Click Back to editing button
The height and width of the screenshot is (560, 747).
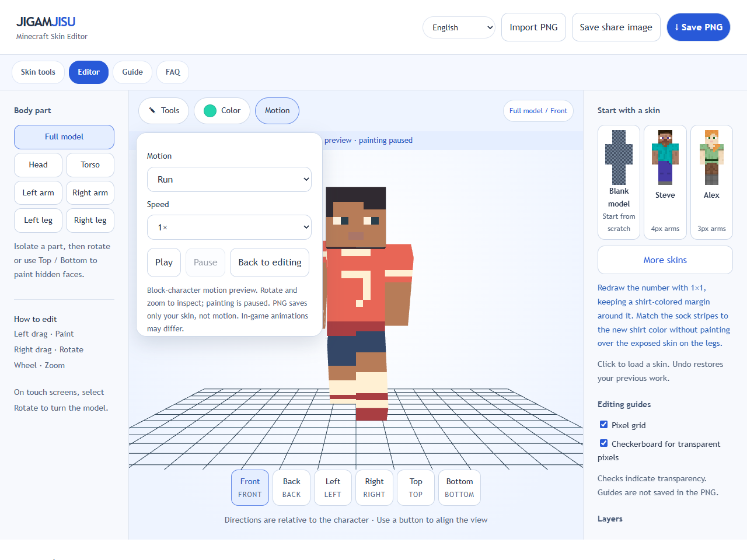tap(270, 262)
